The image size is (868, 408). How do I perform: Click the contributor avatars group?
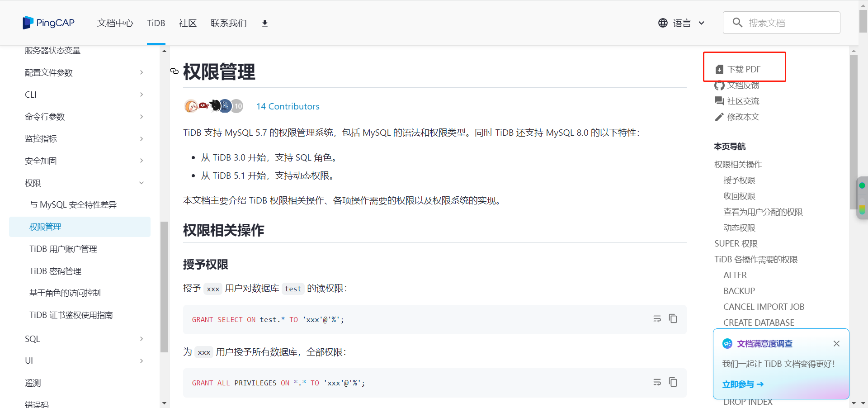pos(214,106)
